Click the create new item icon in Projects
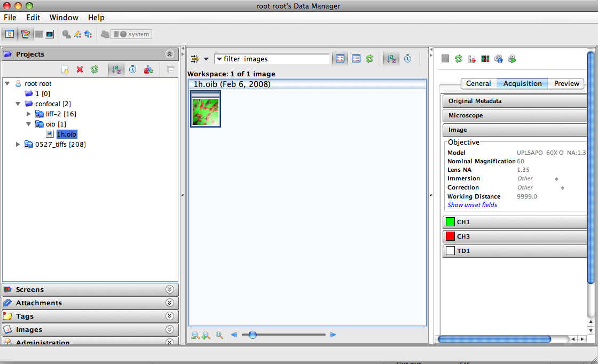Screen dimensions: 598x364 65,69
